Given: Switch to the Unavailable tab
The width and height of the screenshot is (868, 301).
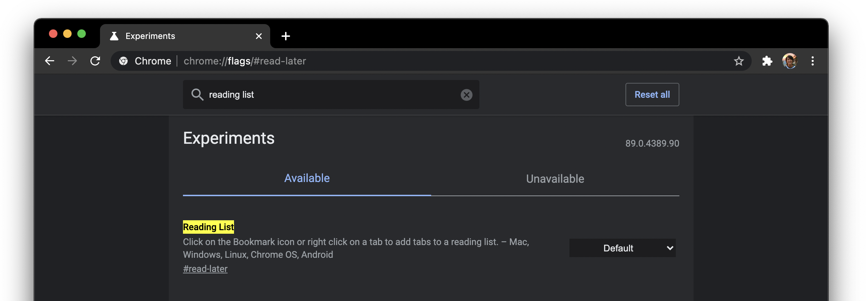Looking at the screenshot, I should click(x=555, y=179).
